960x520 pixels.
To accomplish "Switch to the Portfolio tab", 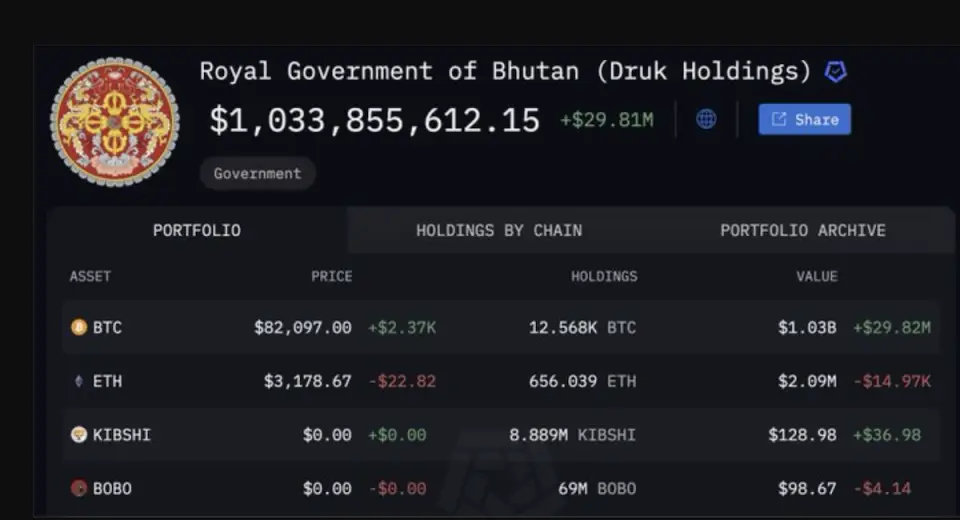I will coord(197,230).
